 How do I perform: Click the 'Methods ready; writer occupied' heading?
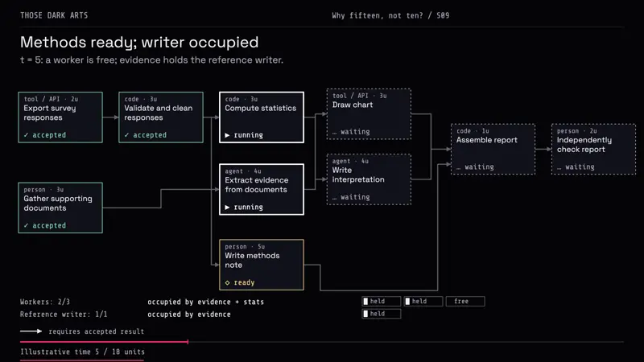[139, 43]
